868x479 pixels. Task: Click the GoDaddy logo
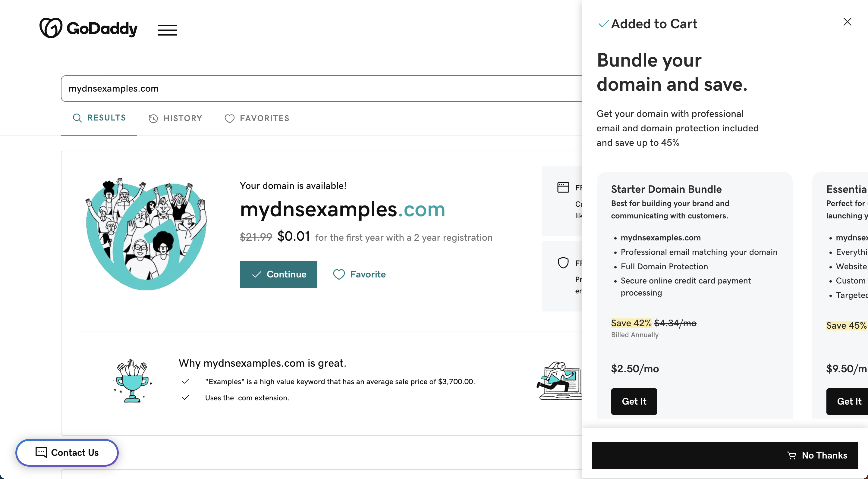point(88,28)
